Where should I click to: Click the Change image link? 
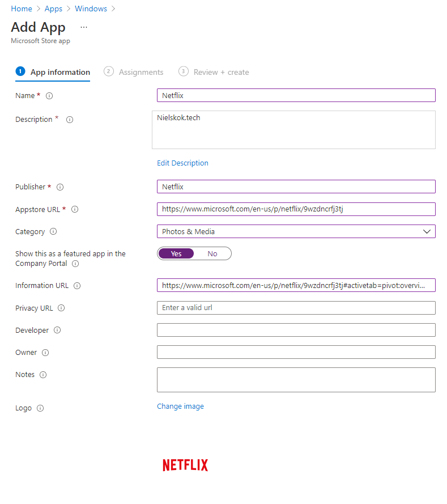(180, 406)
